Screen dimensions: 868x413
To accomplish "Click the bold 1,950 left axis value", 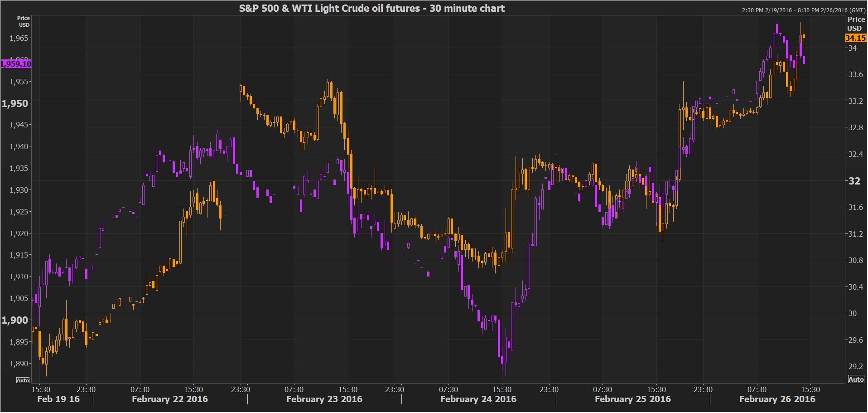I will pyautogui.click(x=15, y=103).
